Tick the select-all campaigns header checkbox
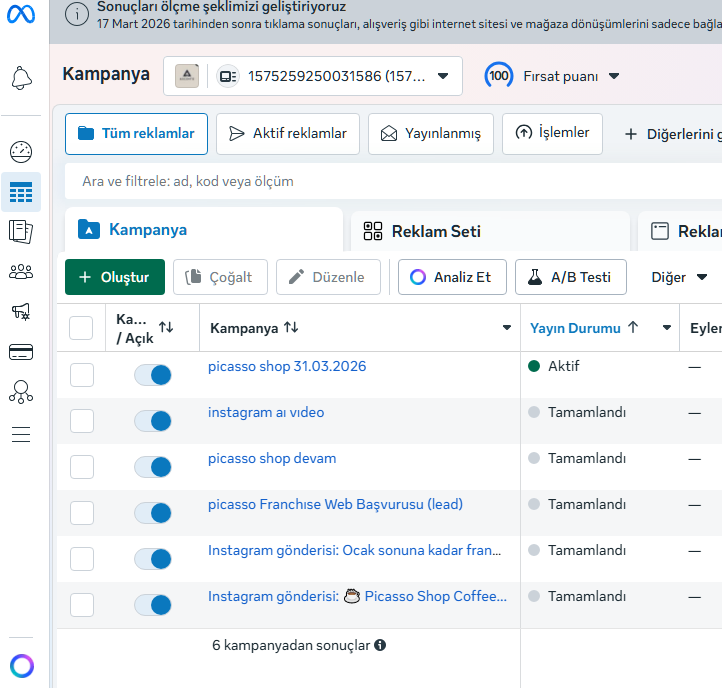The width and height of the screenshot is (722, 688). pyautogui.click(x=81, y=328)
